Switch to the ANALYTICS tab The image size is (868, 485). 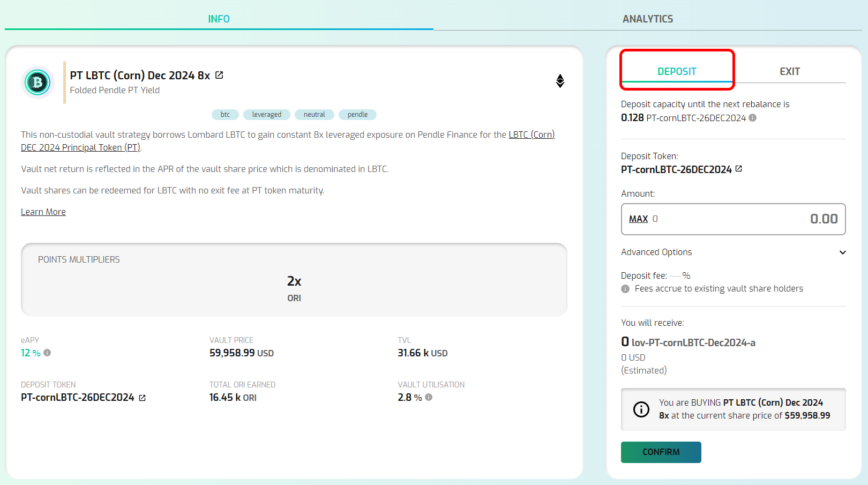point(647,19)
